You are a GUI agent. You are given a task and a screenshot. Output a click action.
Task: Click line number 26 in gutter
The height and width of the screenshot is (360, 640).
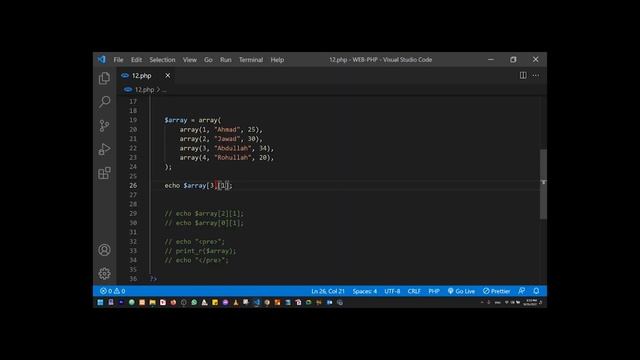tap(133, 185)
